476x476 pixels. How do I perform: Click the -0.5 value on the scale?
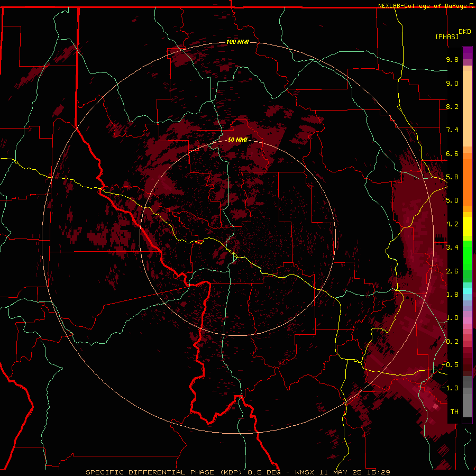pos(450,365)
